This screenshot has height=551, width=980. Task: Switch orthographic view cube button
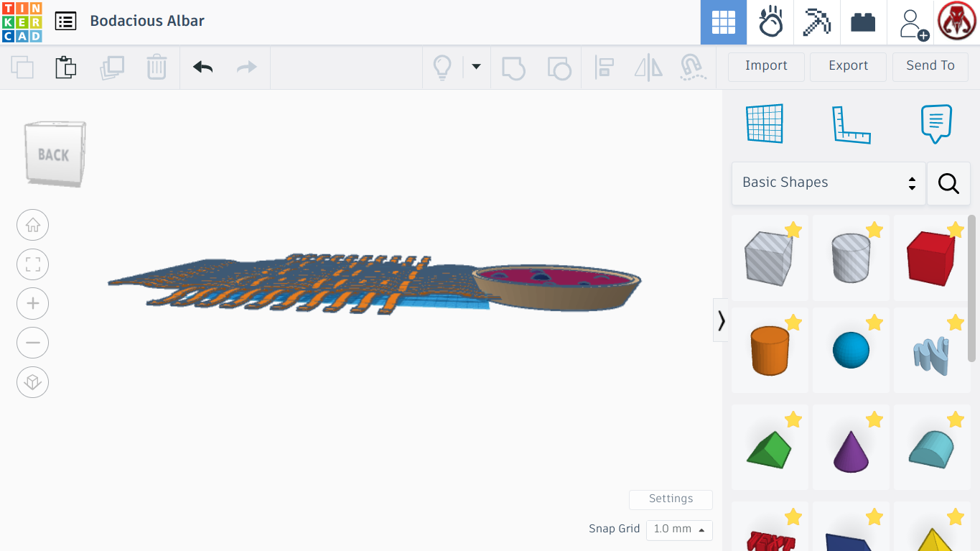coord(32,381)
